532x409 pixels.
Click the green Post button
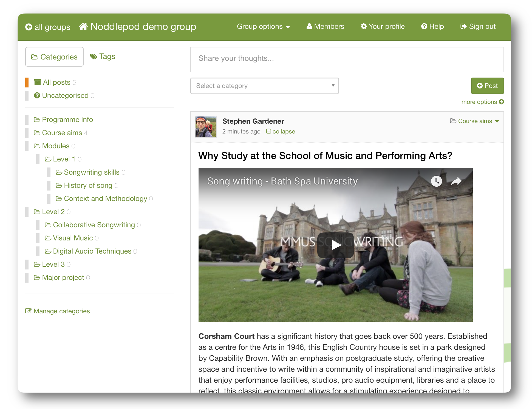tap(487, 86)
